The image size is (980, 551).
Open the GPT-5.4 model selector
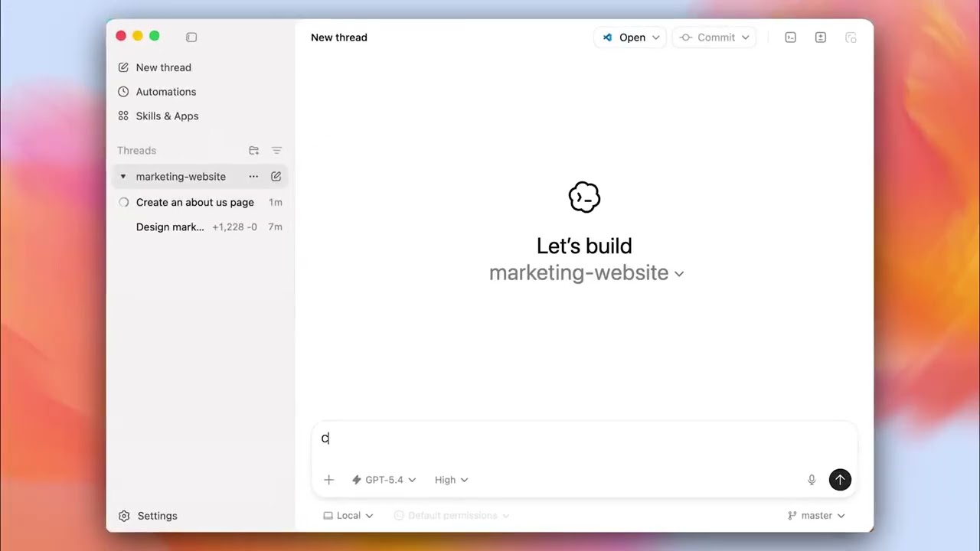(384, 480)
